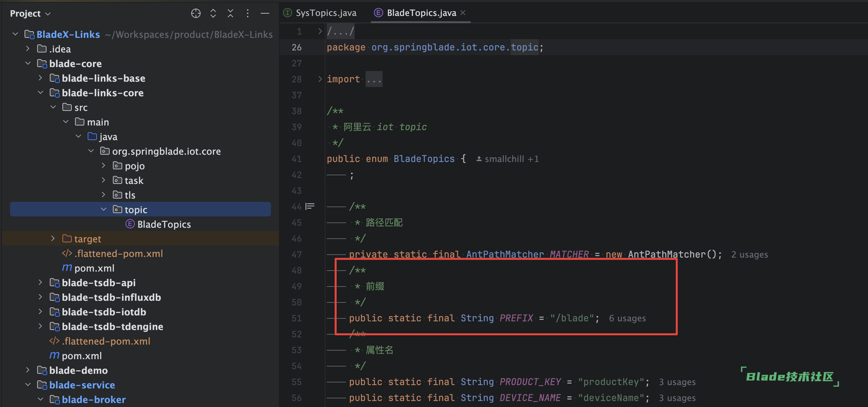Viewport: 868px width, 407px height.
Task: Click the rendered doc toggle icon at line 44
Action: pos(310,206)
